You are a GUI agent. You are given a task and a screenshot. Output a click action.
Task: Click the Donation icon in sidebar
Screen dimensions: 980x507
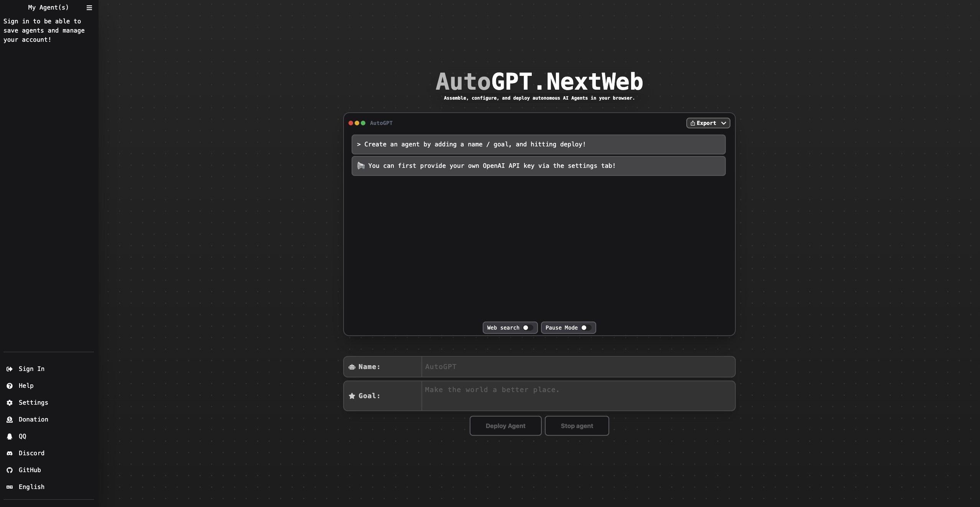pyautogui.click(x=10, y=419)
